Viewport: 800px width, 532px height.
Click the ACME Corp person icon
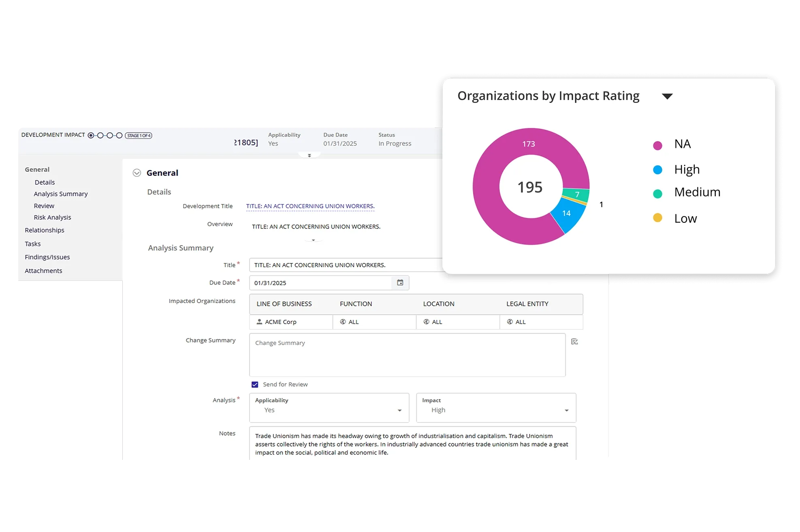(x=259, y=322)
